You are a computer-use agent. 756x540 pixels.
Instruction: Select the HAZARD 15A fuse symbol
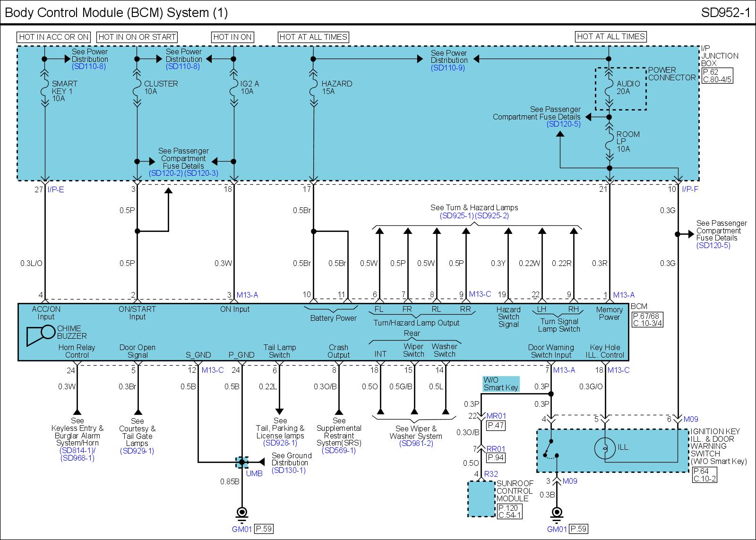coord(313,87)
